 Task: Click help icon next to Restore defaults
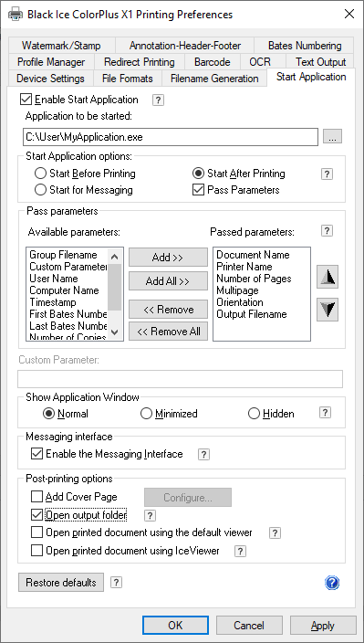(x=116, y=583)
